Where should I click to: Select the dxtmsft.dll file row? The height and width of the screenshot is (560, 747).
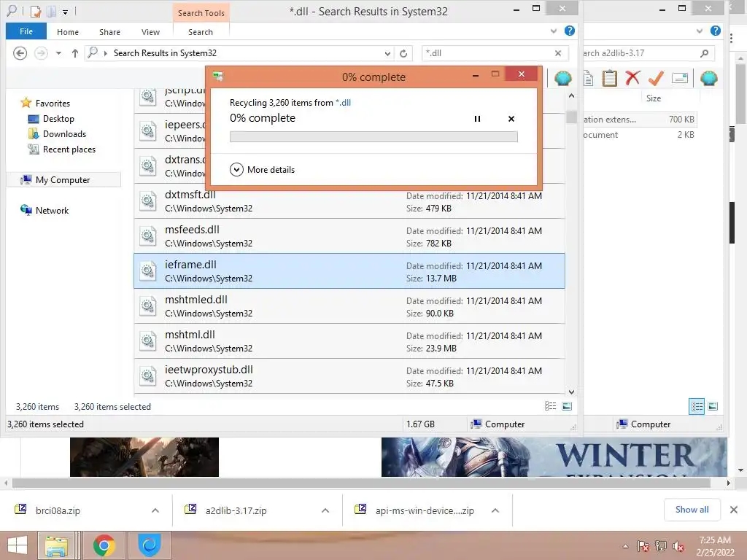pos(349,201)
